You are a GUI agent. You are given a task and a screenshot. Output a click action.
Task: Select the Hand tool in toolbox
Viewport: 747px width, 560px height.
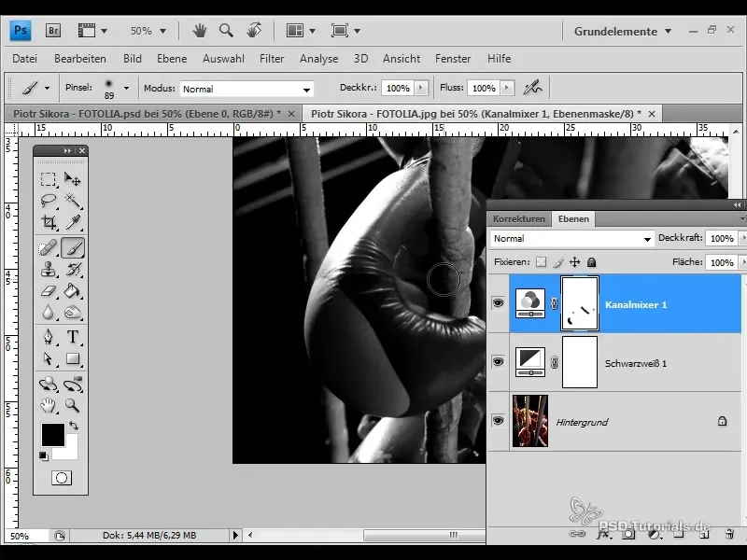[48, 406]
